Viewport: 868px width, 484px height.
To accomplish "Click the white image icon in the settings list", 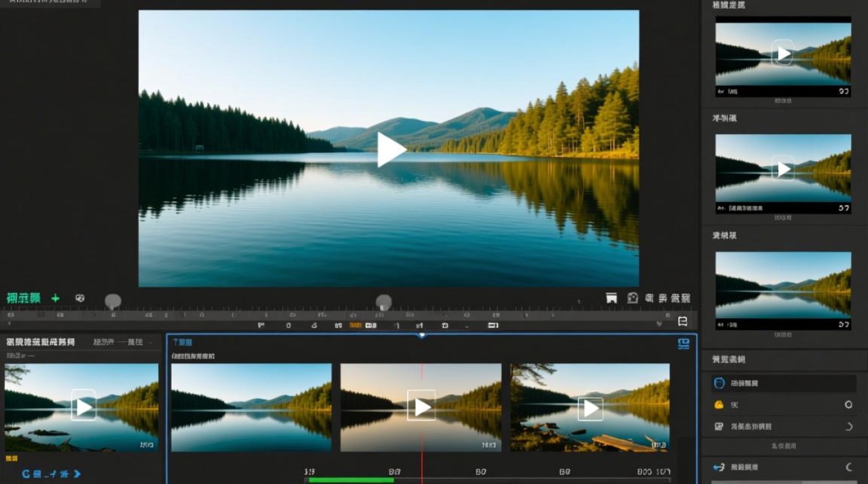I will coord(719,426).
